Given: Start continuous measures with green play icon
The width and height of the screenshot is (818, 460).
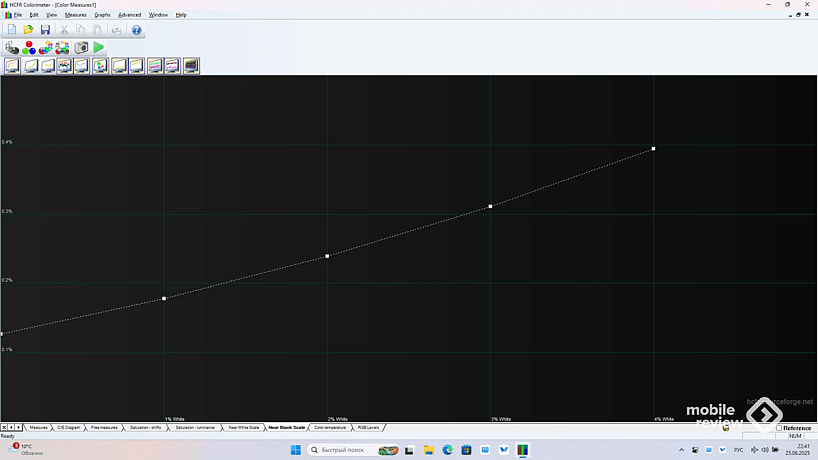Looking at the screenshot, I should 99,48.
